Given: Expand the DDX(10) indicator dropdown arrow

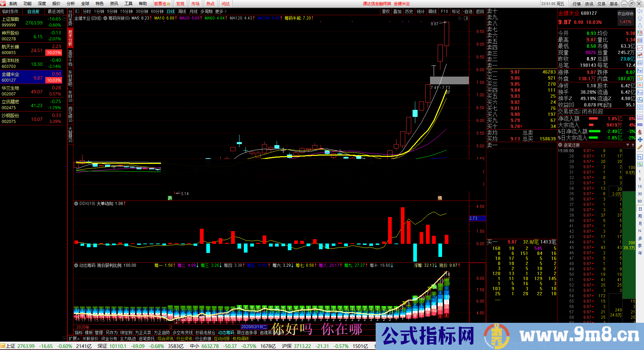Looking at the screenshot, I should (x=76, y=204).
